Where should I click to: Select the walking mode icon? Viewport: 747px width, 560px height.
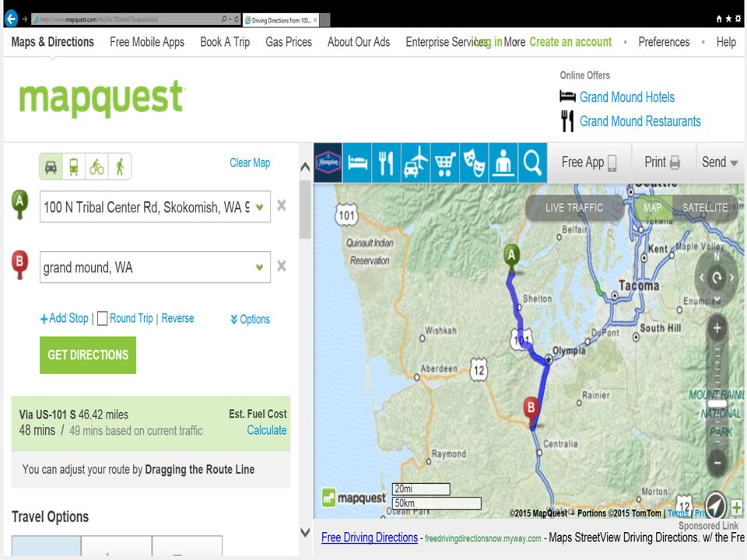tap(120, 166)
